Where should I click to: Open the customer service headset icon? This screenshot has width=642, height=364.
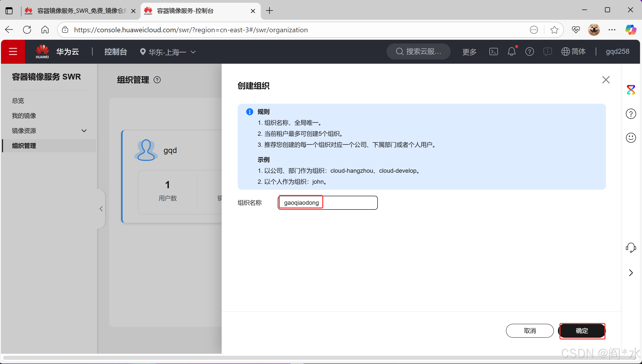tap(631, 247)
